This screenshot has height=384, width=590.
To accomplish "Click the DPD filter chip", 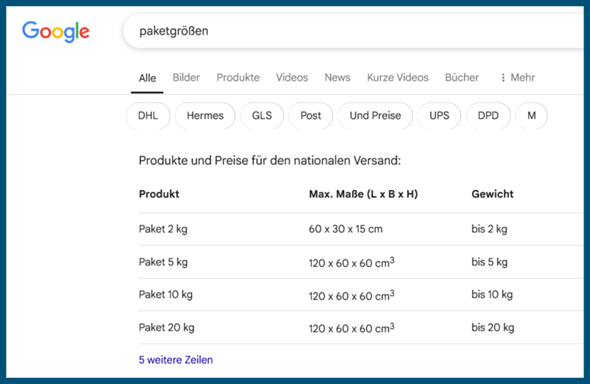I will [488, 115].
